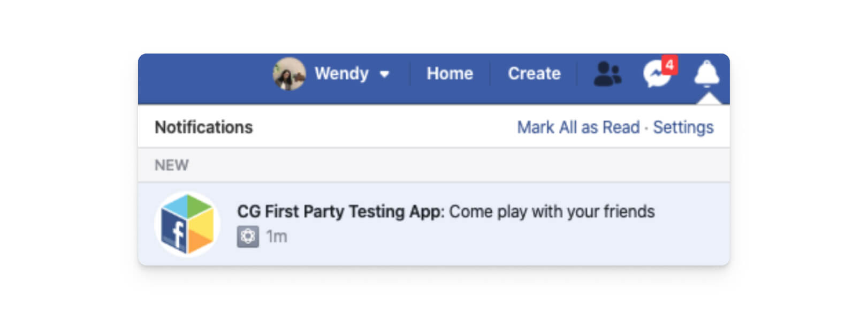The width and height of the screenshot is (868, 319).
Task: Click the Mark All as Read link
Action: pos(578,127)
